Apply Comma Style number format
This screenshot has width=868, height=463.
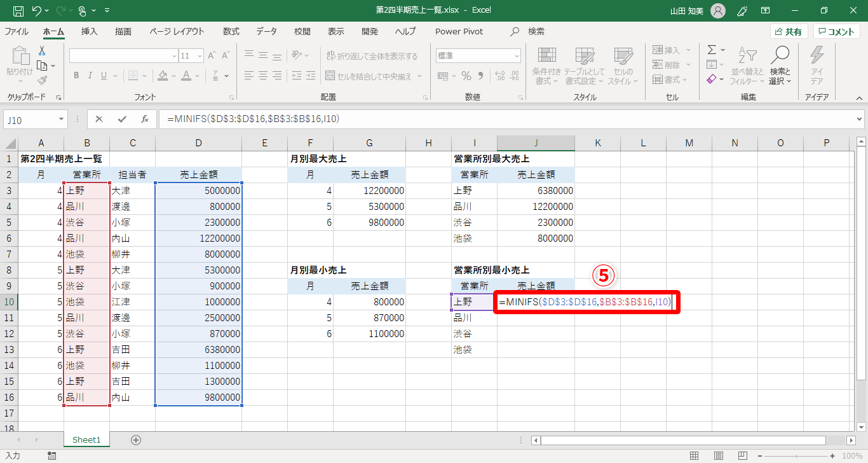480,76
